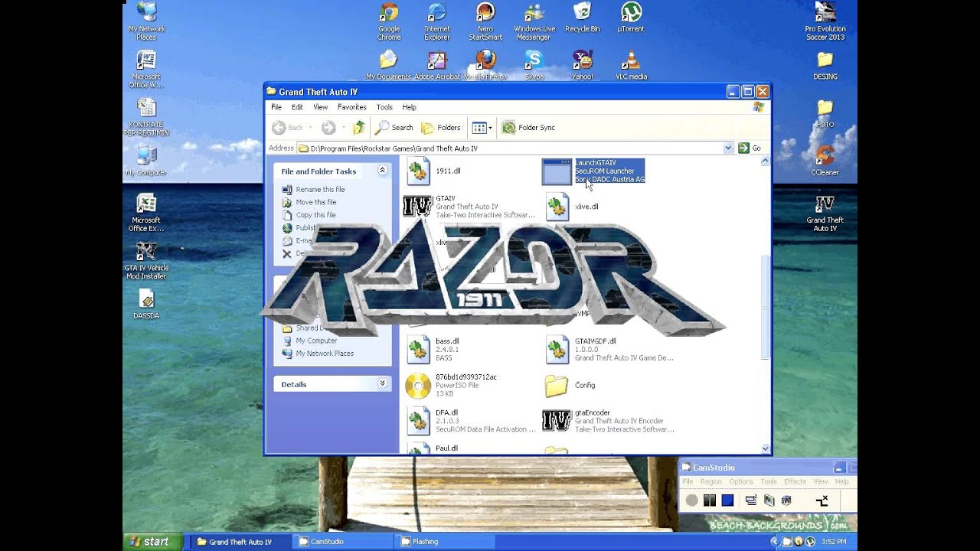
Task: Select the DFA.dll file
Action: [x=470, y=421]
